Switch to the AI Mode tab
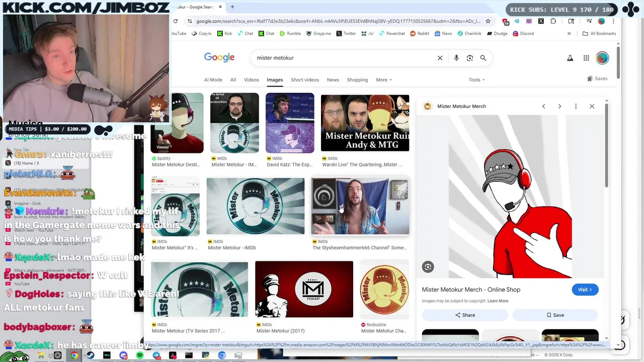 coord(213,80)
